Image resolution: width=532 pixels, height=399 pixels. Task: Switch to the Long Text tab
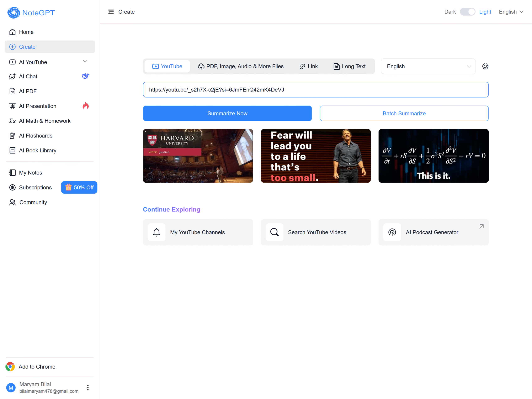[x=350, y=66]
